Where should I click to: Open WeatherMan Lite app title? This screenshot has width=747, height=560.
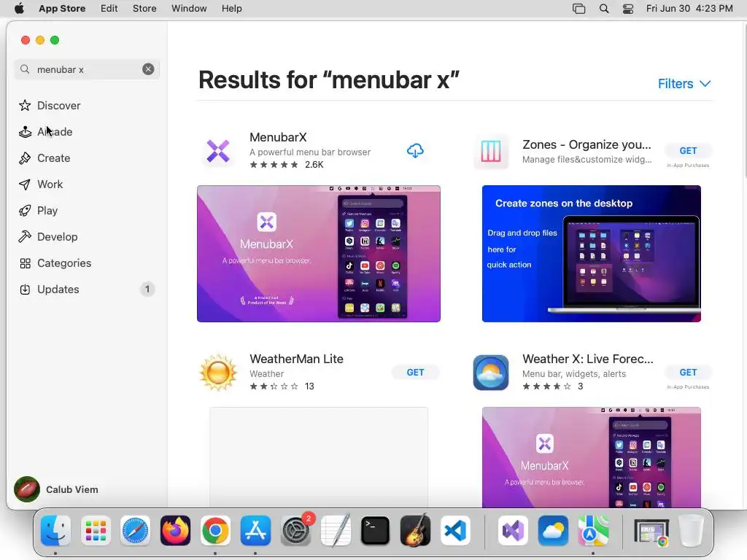(296, 359)
